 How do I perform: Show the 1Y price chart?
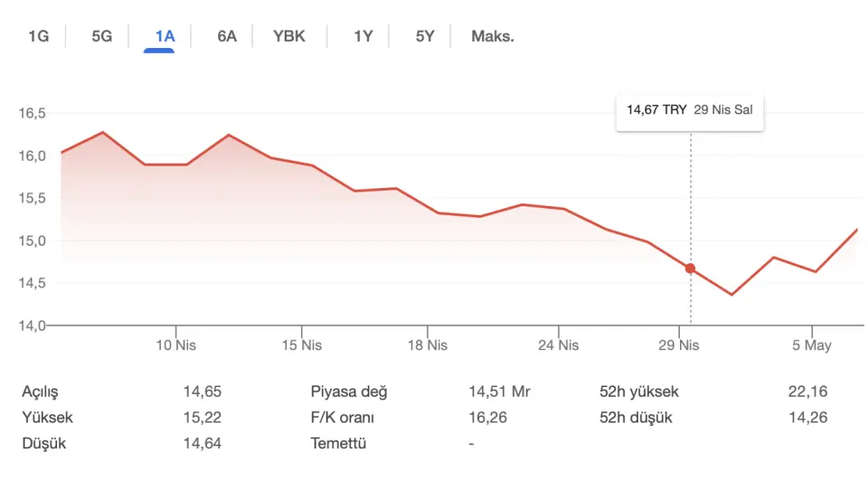tap(363, 36)
